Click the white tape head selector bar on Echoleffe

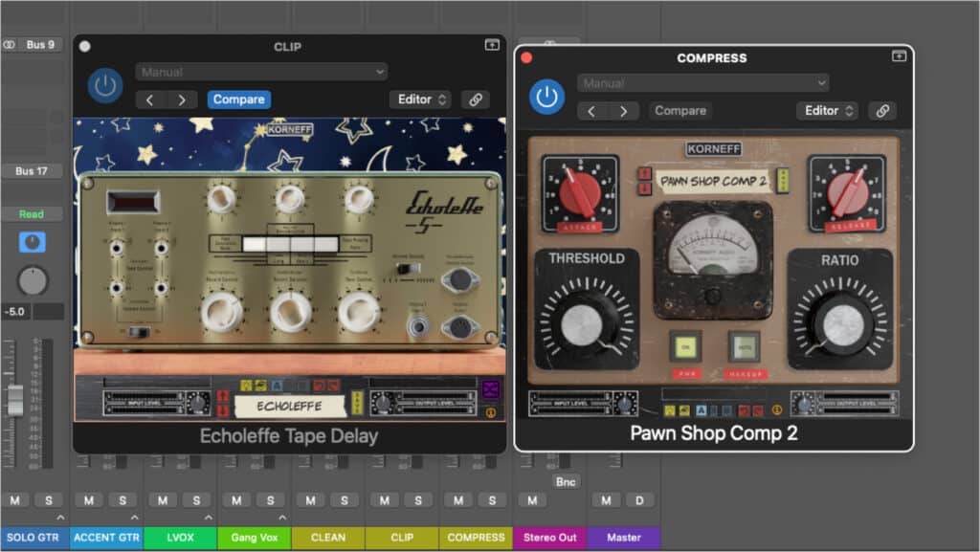290,244
